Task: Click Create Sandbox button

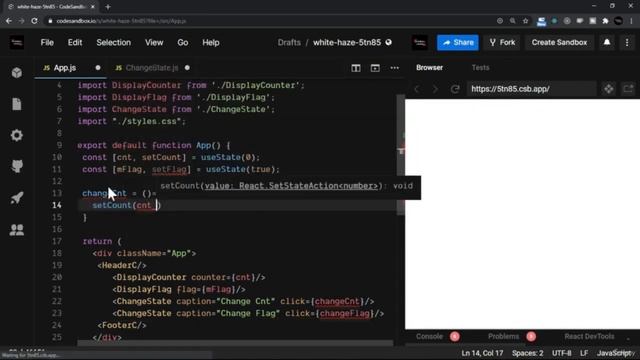Action: click(x=559, y=42)
